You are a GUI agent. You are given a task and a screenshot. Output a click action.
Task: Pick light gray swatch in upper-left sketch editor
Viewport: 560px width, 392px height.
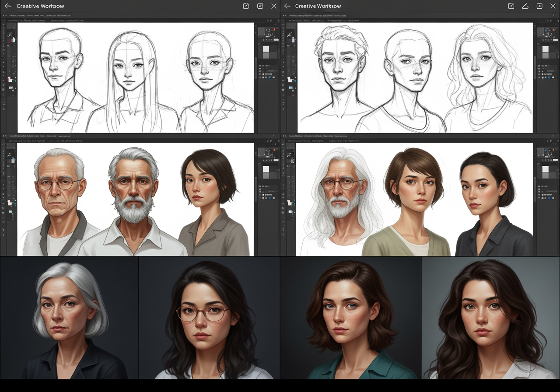[x=266, y=49]
